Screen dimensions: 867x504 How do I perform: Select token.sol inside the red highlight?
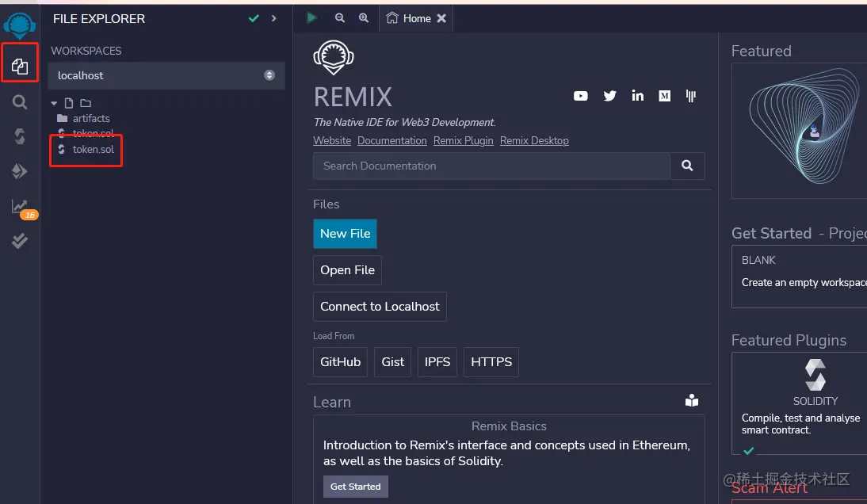pos(86,149)
